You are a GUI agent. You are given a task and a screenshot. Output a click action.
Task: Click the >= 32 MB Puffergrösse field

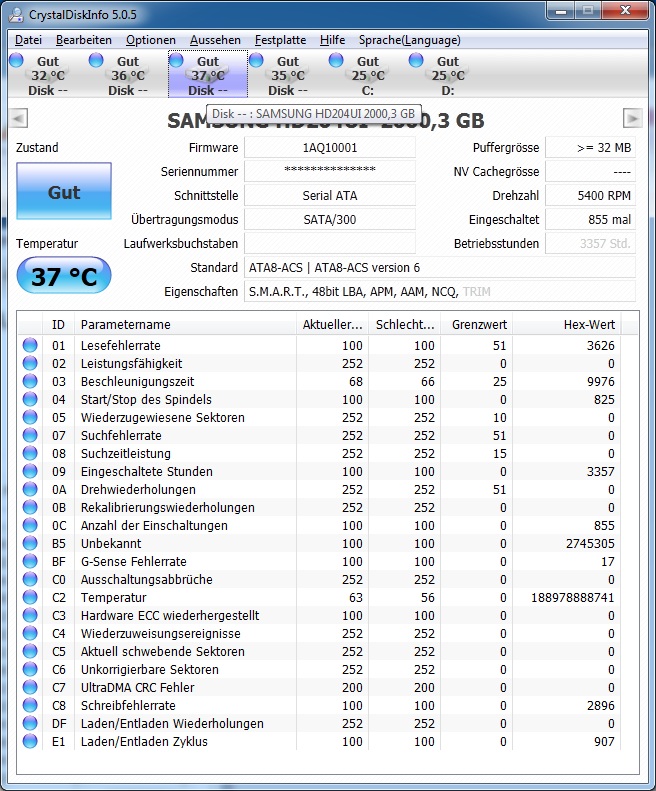point(590,147)
